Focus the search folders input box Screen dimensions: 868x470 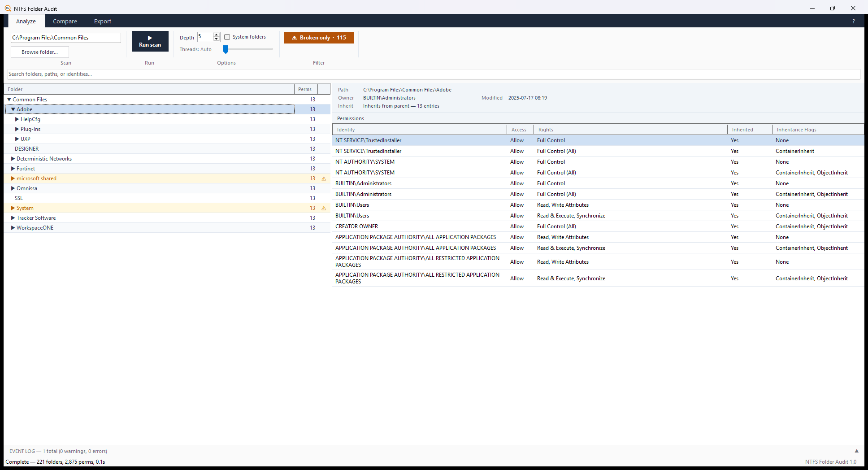(434, 74)
